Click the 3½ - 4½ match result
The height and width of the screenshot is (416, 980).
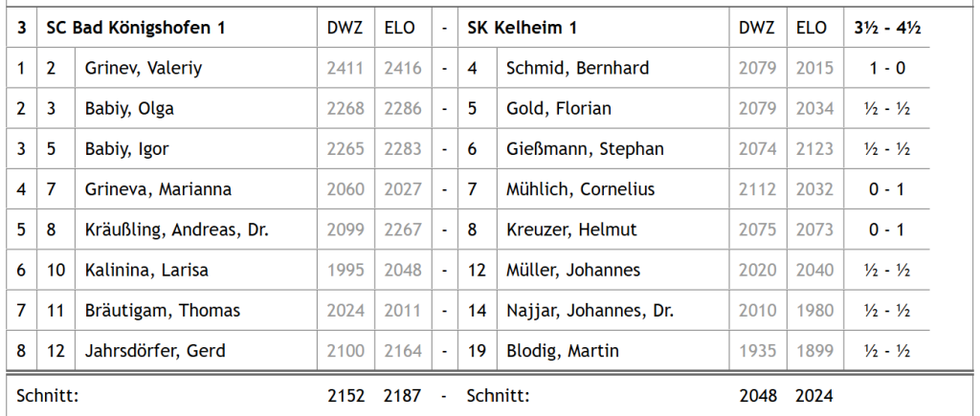pyautogui.click(x=888, y=29)
